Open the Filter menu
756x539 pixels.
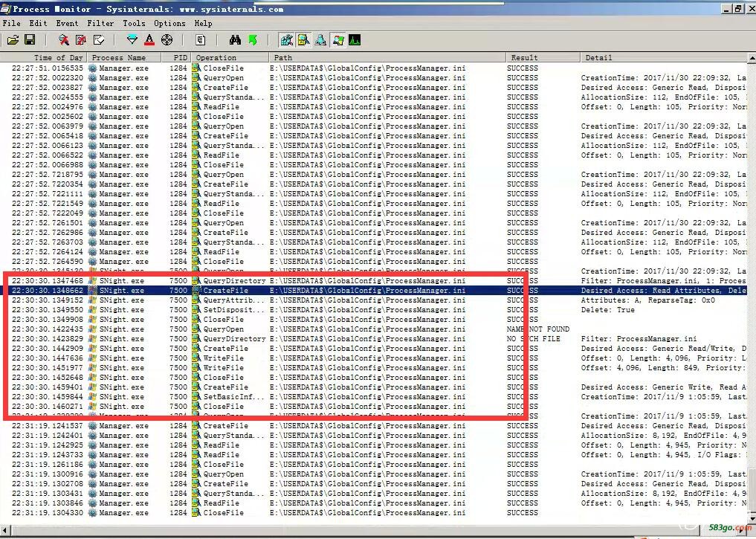click(100, 23)
